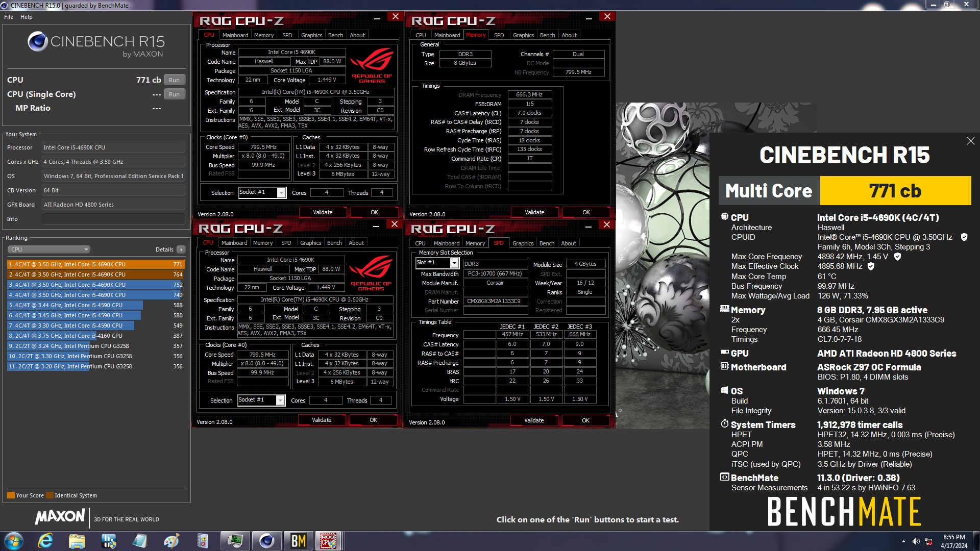Switch to Cinebench taskbar button
The width and height of the screenshot is (980, 551).
266,541
